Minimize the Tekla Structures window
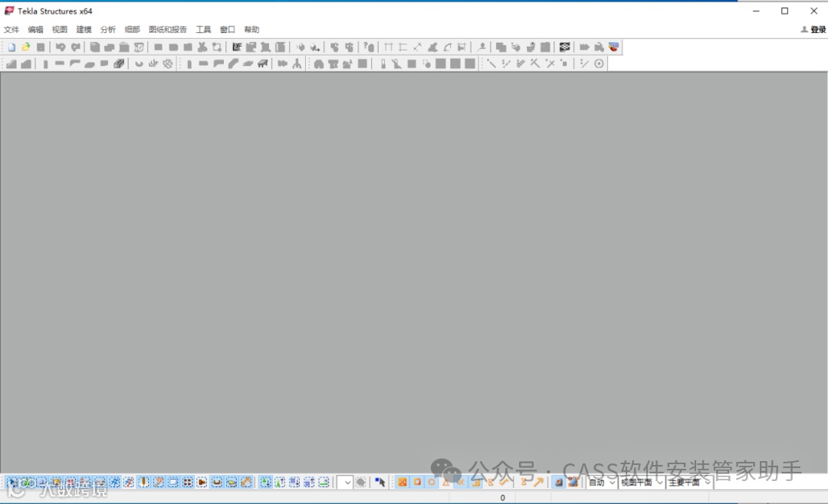This screenshot has width=828, height=504. coord(756,11)
